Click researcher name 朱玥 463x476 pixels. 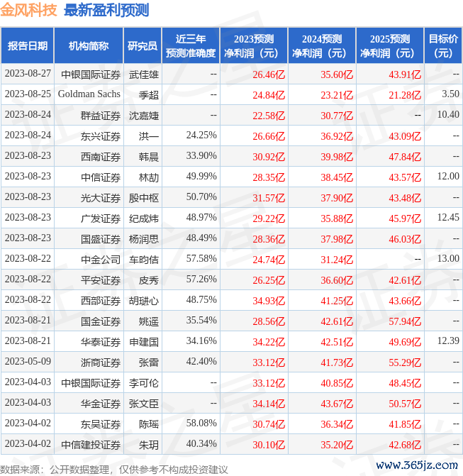coord(149,445)
